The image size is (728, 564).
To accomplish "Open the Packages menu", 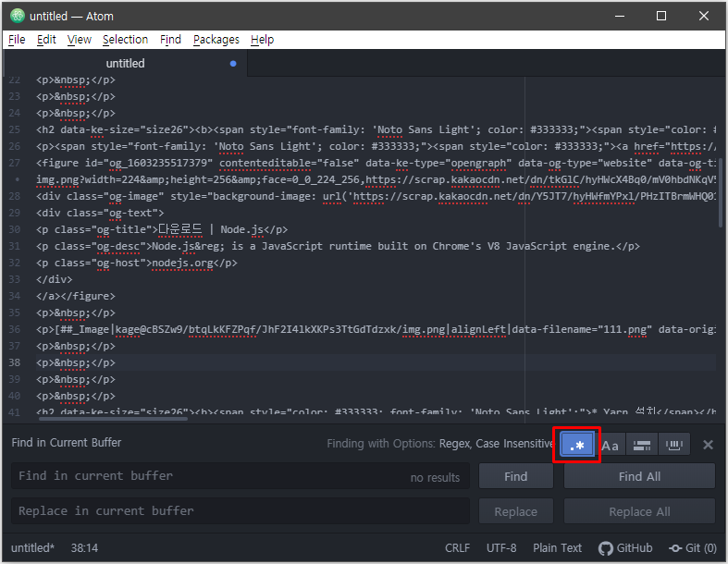I will coord(216,40).
